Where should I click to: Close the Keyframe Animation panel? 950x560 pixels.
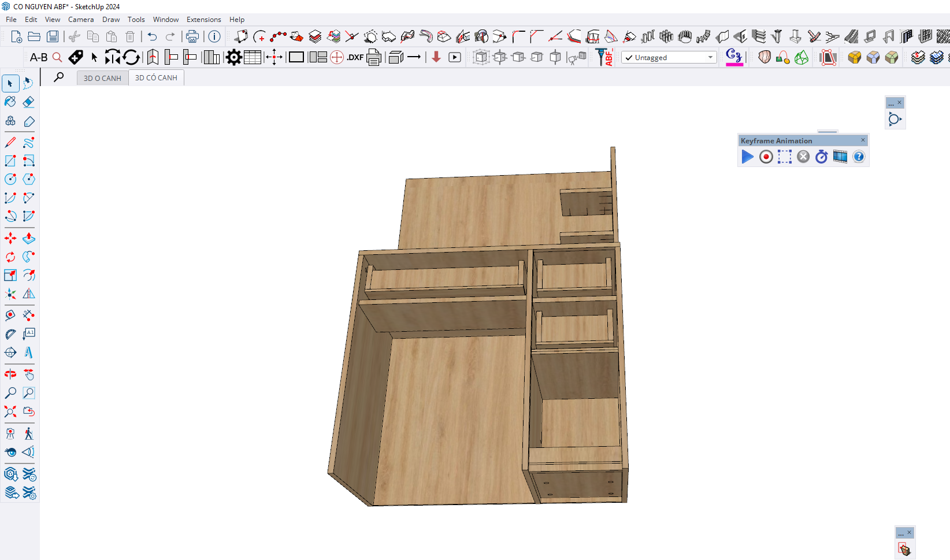[863, 140]
